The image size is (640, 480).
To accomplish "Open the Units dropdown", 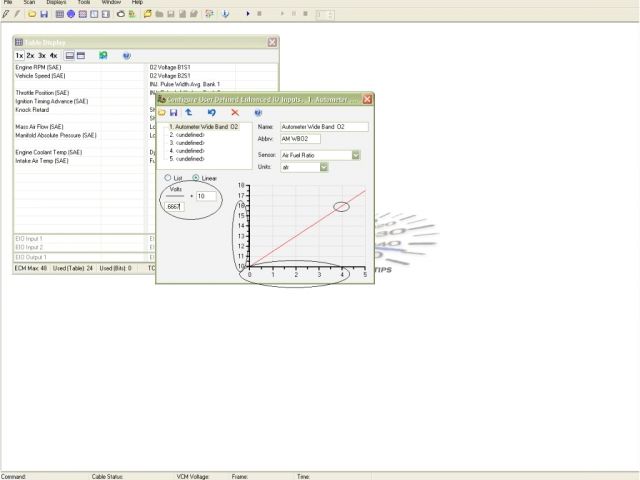I will coord(324,167).
